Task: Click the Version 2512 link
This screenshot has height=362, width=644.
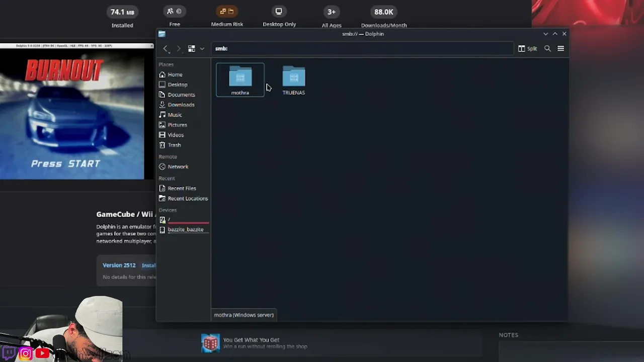Action: coord(119,265)
